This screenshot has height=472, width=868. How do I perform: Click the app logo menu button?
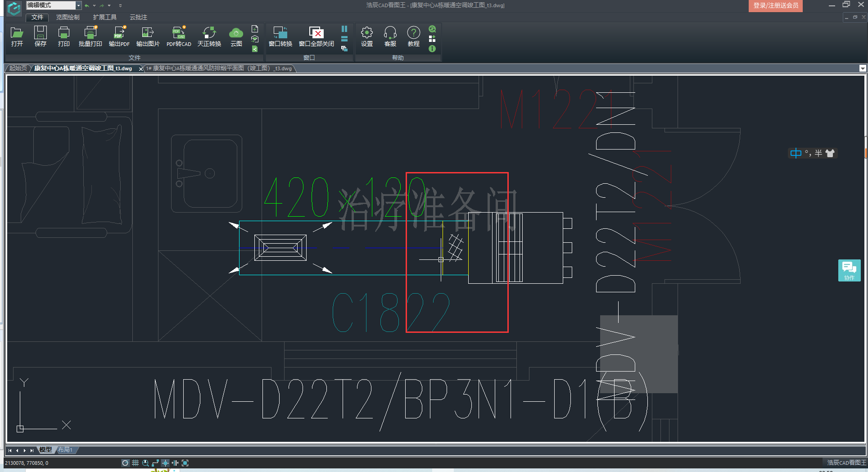tap(14, 9)
